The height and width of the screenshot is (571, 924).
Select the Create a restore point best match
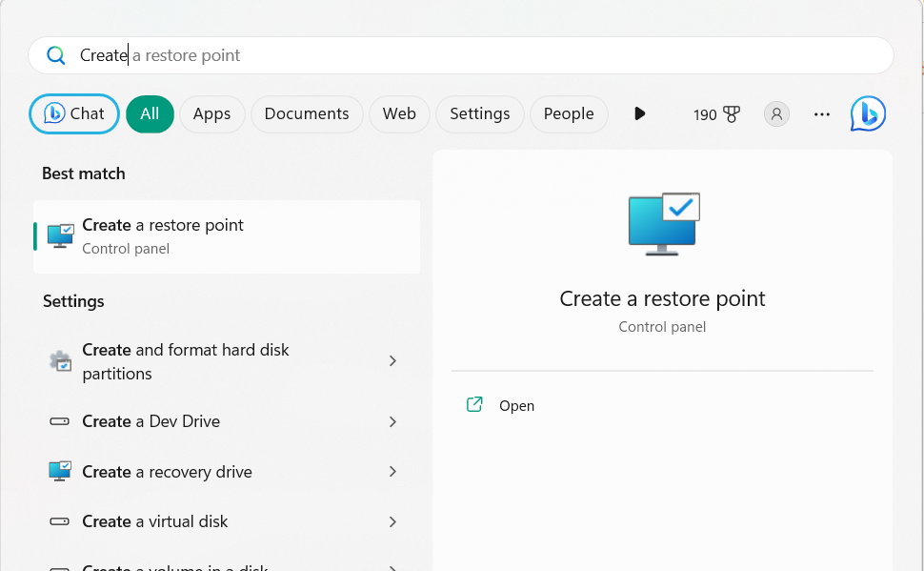point(227,235)
